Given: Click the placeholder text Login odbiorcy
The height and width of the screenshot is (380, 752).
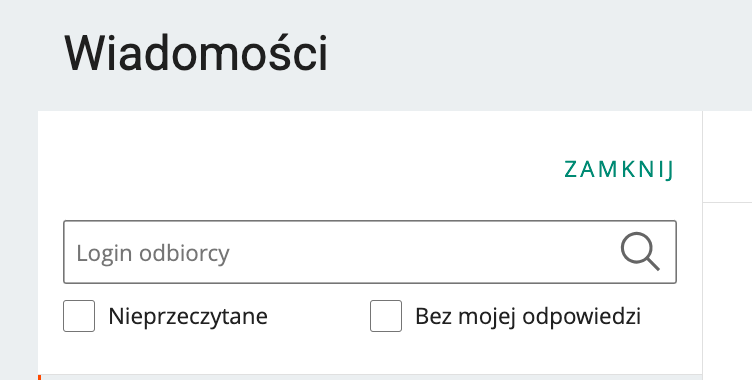Looking at the screenshot, I should tap(153, 253).
